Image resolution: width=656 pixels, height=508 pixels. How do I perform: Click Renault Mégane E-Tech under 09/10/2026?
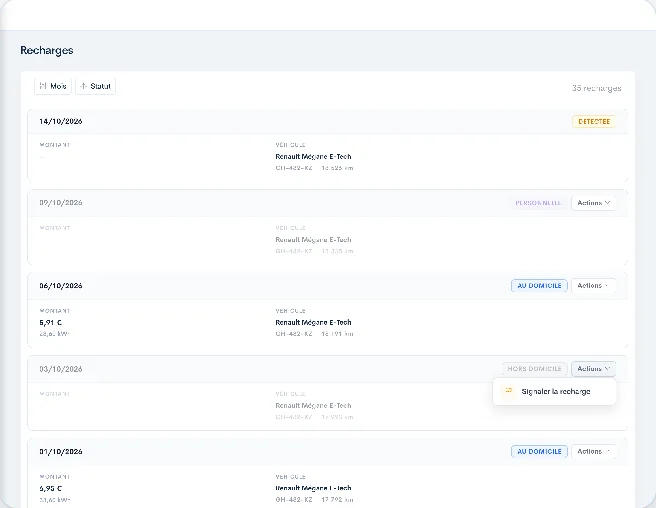pos(313,240)
